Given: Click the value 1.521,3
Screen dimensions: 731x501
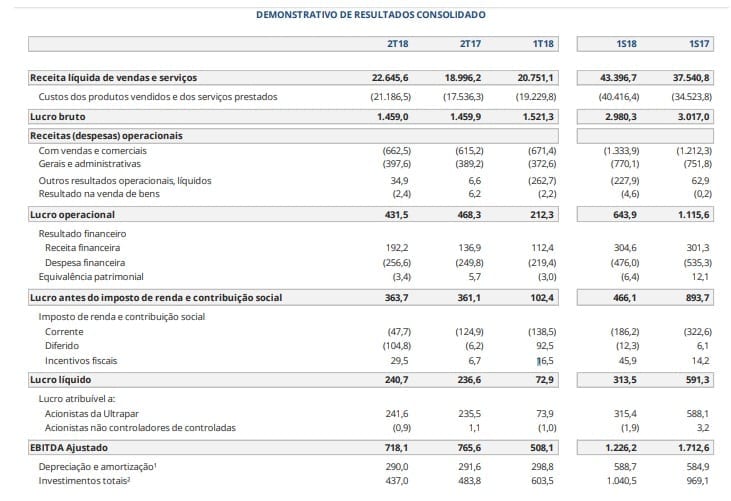Looking at the screenshot, I should (538, 117).
